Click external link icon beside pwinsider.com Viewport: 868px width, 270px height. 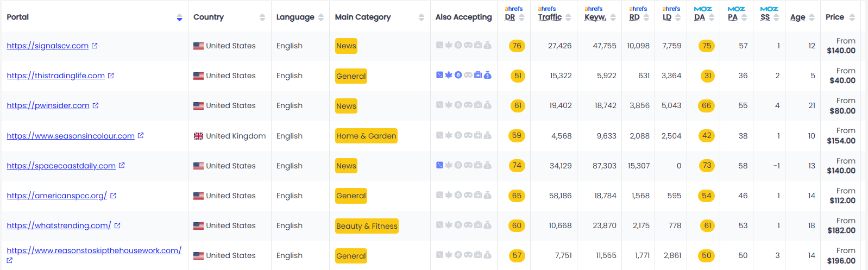click(96, 105)
